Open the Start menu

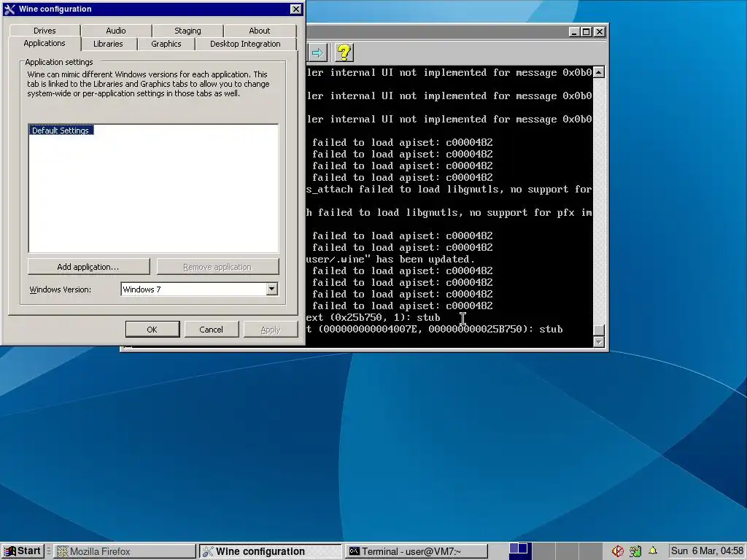tap(23, 551)
